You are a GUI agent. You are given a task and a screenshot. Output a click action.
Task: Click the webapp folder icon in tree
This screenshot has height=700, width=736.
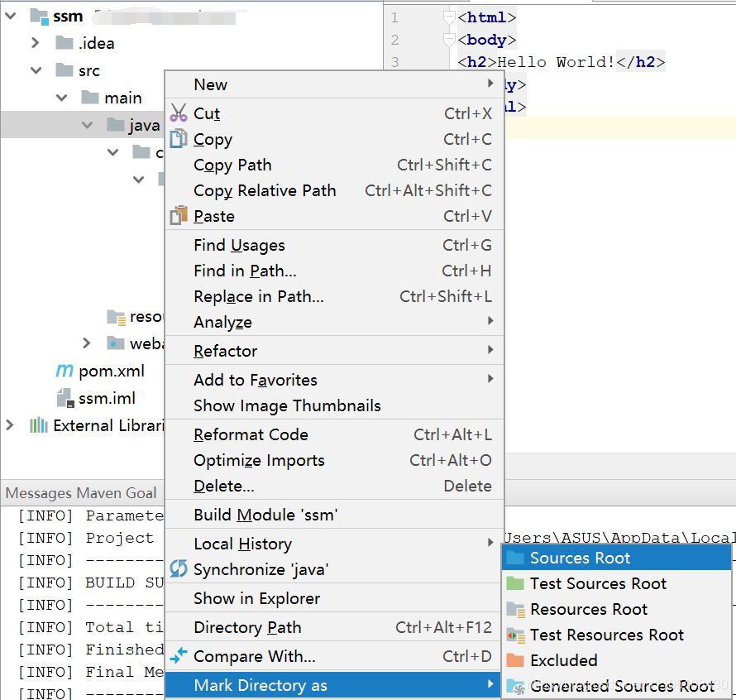(116, 343)
